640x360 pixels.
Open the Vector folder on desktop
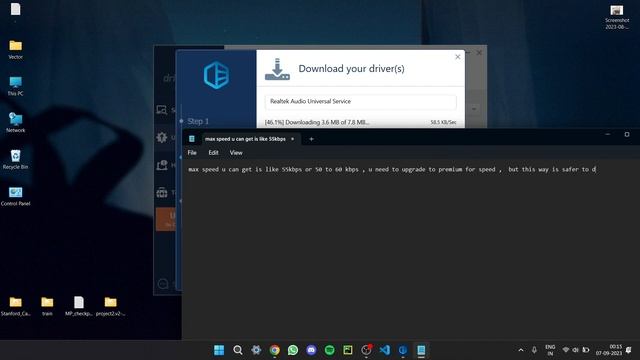point(16,49)
